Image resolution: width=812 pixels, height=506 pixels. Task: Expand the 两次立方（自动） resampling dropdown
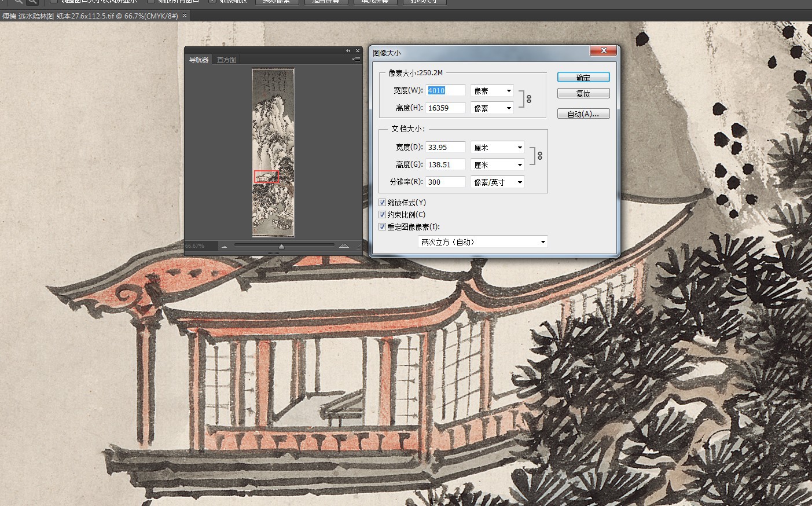(x=483, y=242)
